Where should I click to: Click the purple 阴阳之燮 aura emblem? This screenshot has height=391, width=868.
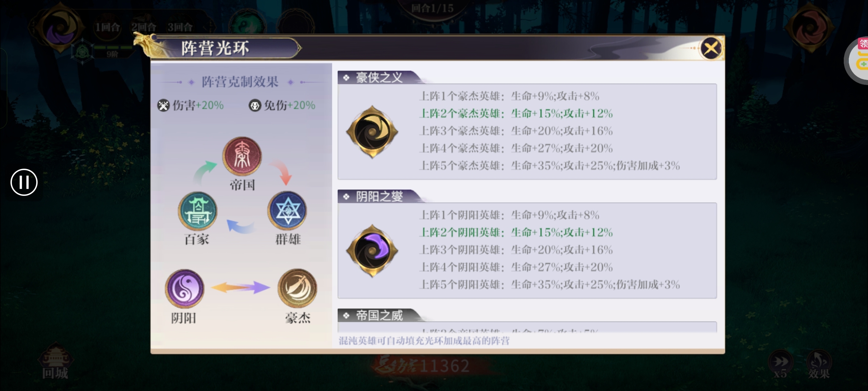point(372,251)
